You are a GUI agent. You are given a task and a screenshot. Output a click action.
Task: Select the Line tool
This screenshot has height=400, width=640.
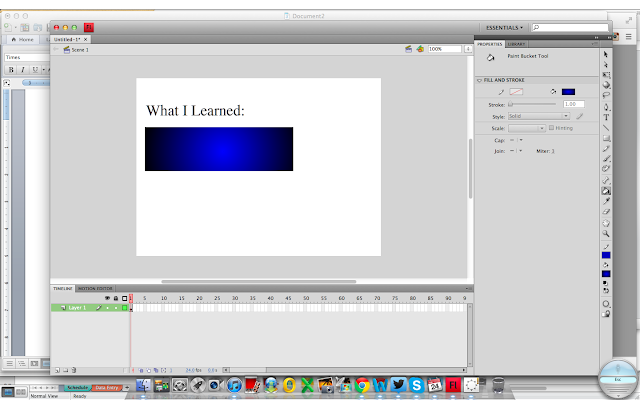click(606, 128)
